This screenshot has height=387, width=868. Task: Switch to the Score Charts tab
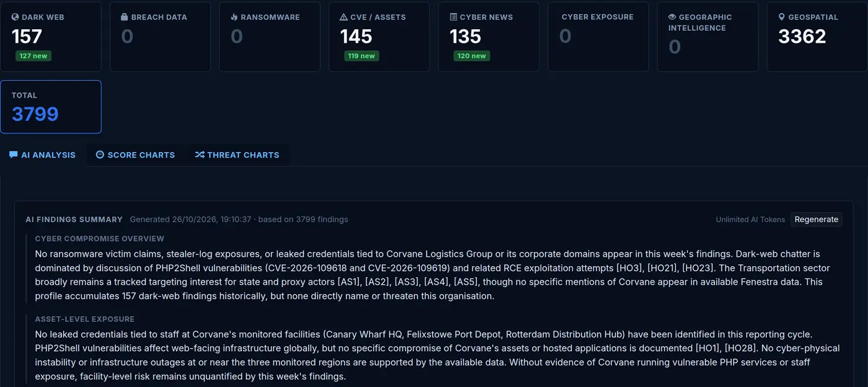pyautogui.click(x=135, y=155)
